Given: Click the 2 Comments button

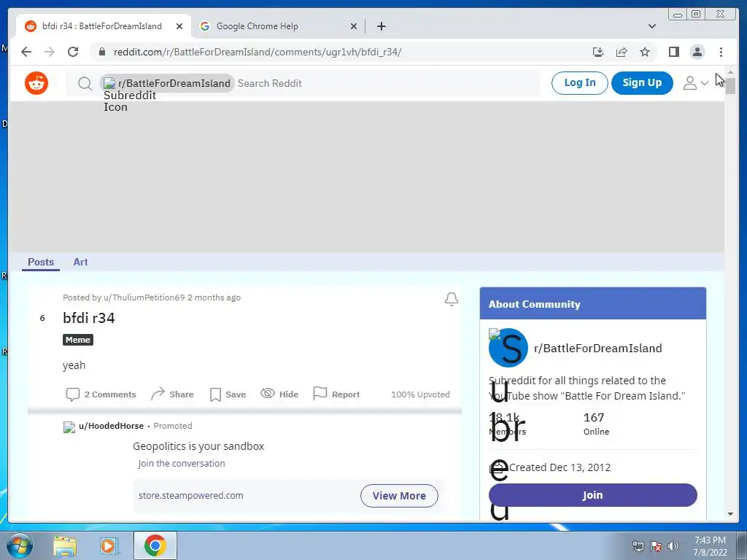Looking at the screenshot, I should click(101, 394).
